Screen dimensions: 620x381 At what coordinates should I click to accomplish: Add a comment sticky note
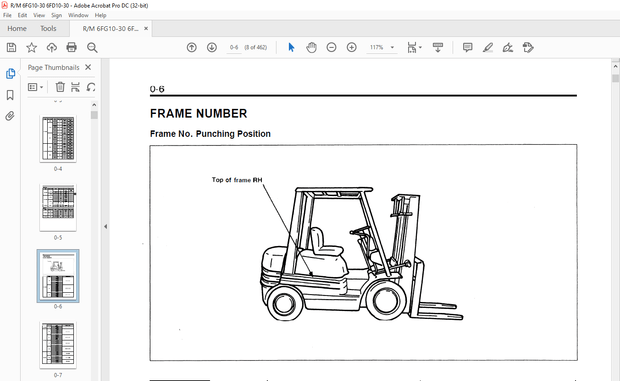point(468,47)
